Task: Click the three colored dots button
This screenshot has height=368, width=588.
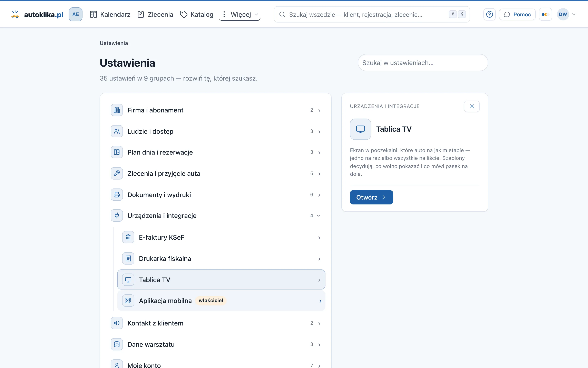Action: click(x=545, y=14)
